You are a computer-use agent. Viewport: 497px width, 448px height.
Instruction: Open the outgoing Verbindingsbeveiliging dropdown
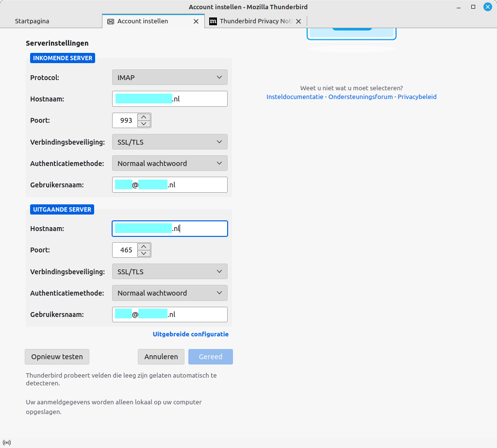coord(169,271)
